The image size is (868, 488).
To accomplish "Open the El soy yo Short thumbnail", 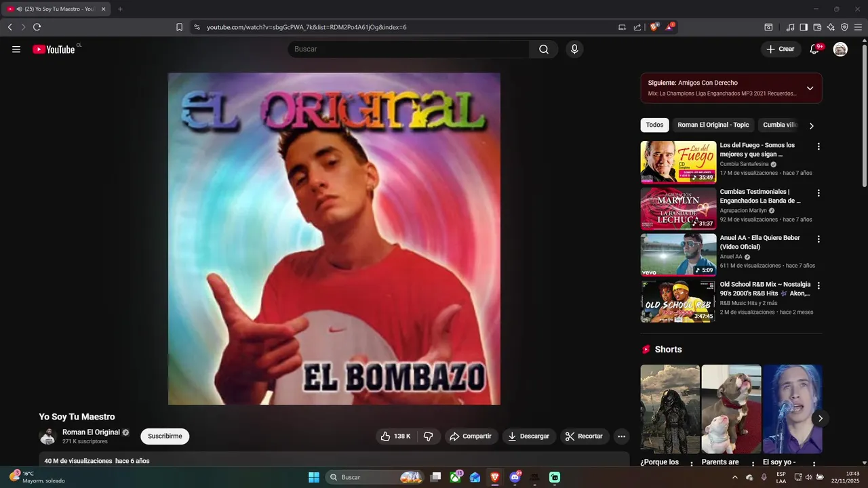I will coord(792,409).
